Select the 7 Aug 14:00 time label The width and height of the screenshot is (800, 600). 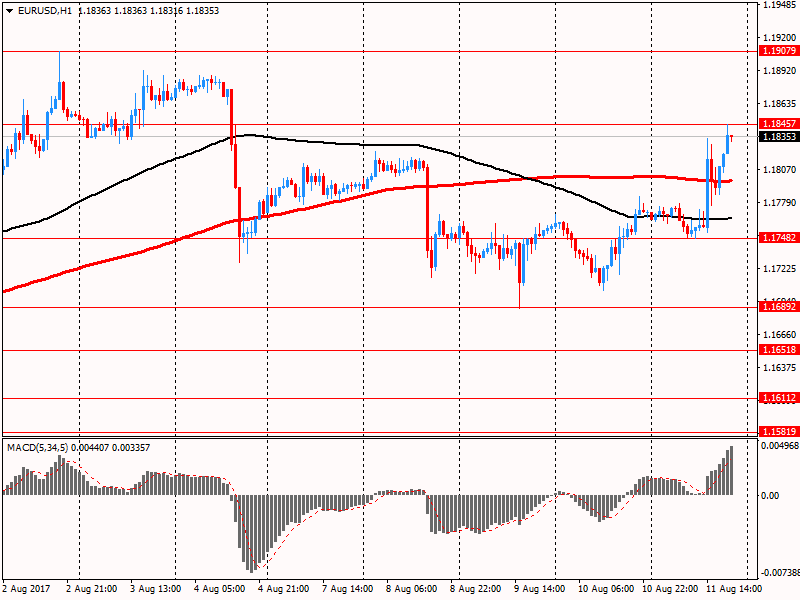[x=347, y=589]
